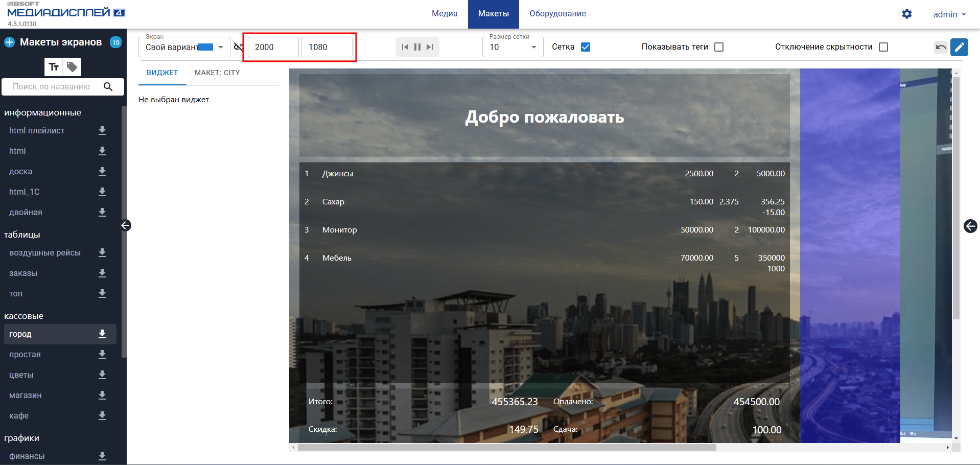This screenshot has width=980, height=465.
Task: Click the search magnifier icon
Action: tap(108, 86)
